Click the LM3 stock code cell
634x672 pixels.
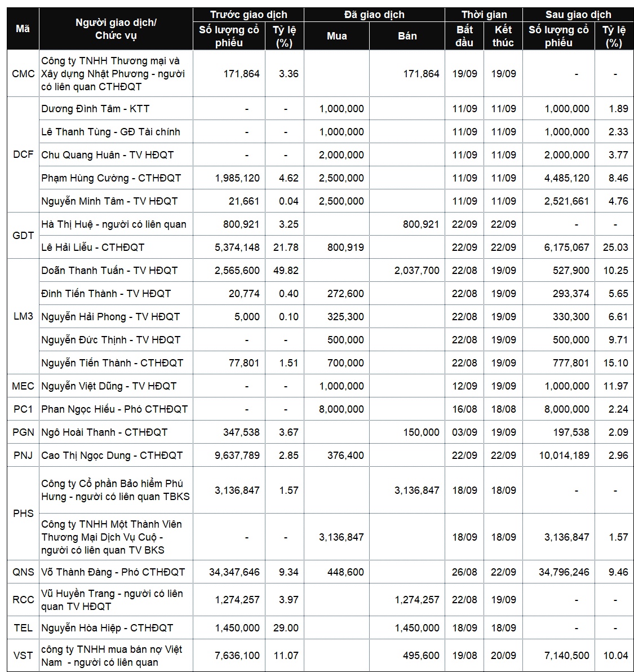[23, 316]
